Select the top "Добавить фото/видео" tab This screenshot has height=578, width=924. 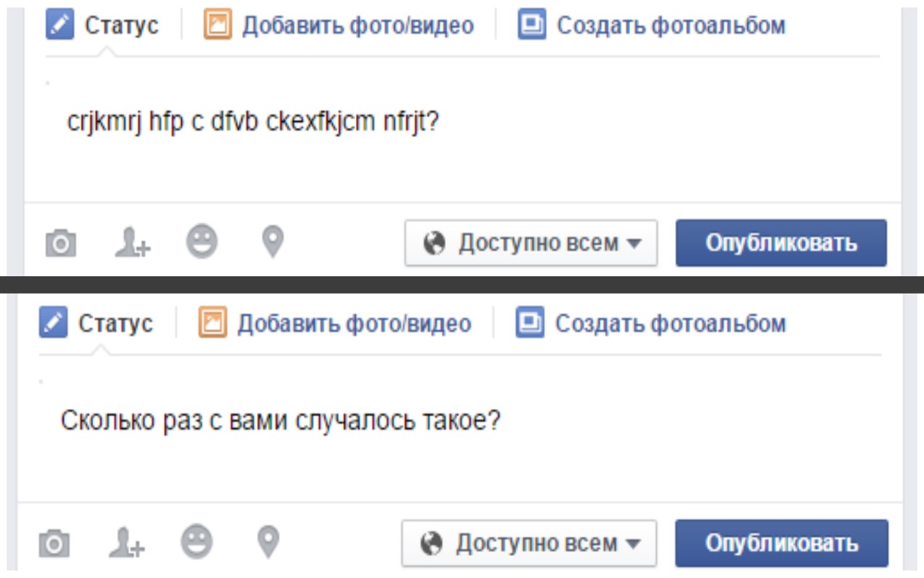point(339,25)
